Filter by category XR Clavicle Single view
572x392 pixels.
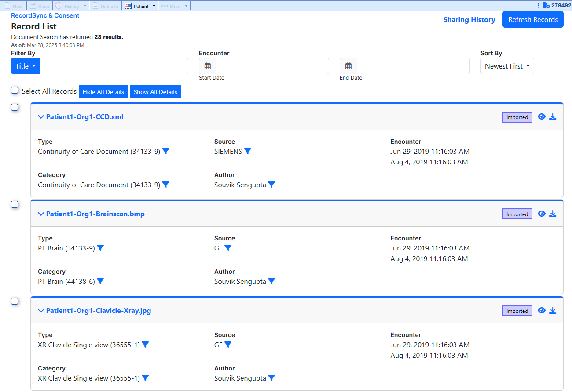click(145, 378)
